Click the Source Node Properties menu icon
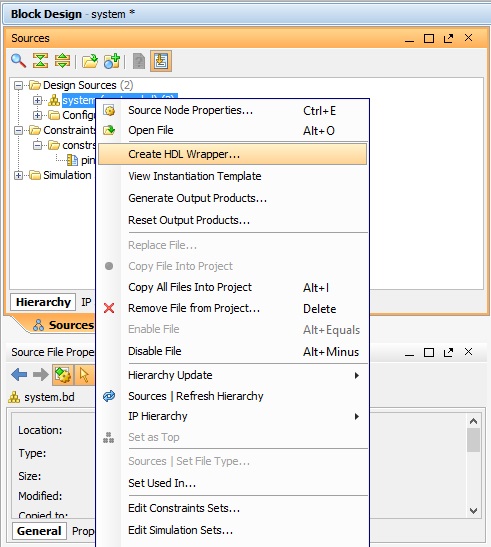The height and width of the screenshot is (547, 491). click(x=109, y=111)
